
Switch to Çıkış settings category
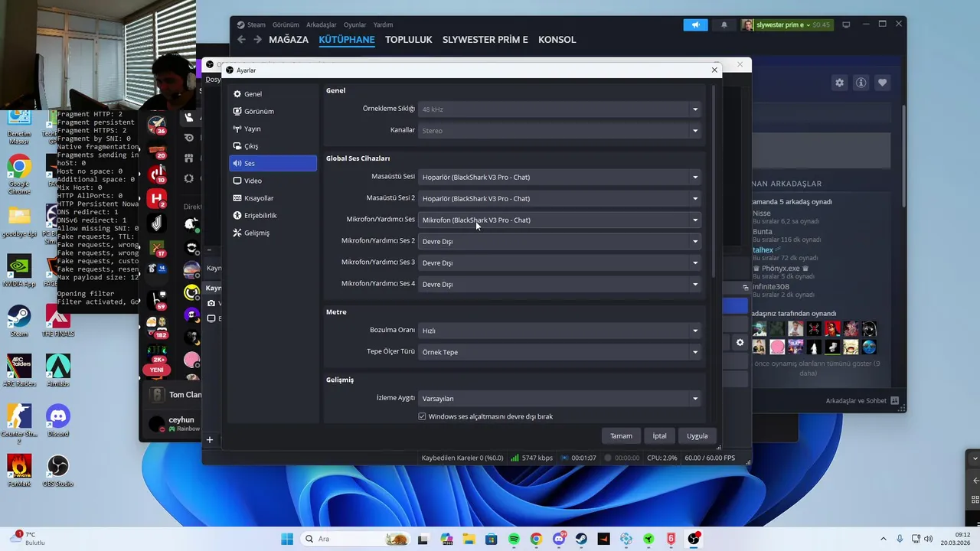click(273, 146)
